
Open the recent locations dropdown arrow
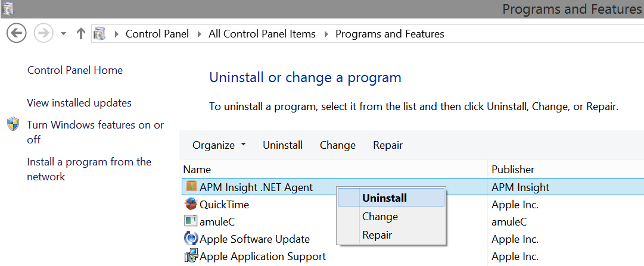click(64, 34)
